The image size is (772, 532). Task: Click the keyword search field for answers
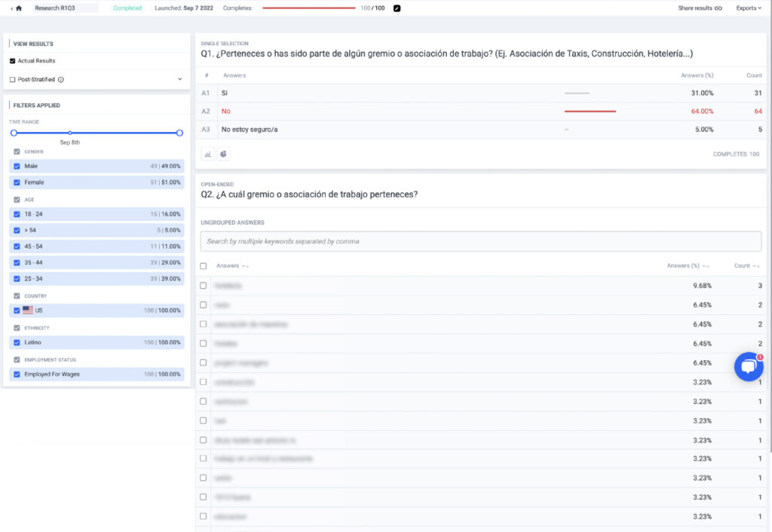tap(480, 241)
